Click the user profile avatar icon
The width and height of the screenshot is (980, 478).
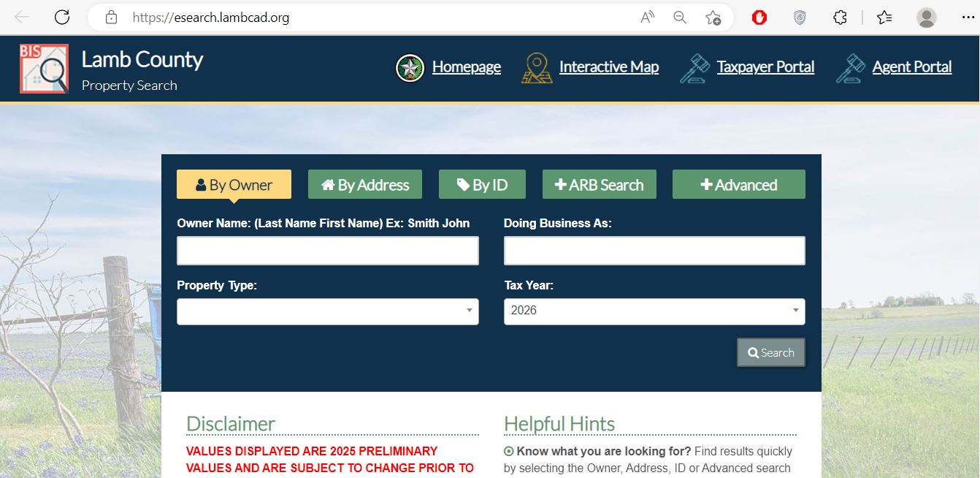(x=926, y=18)
